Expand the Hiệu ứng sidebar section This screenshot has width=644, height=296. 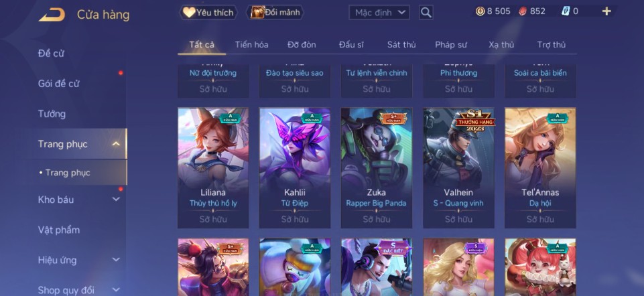(x=116, y=260)
